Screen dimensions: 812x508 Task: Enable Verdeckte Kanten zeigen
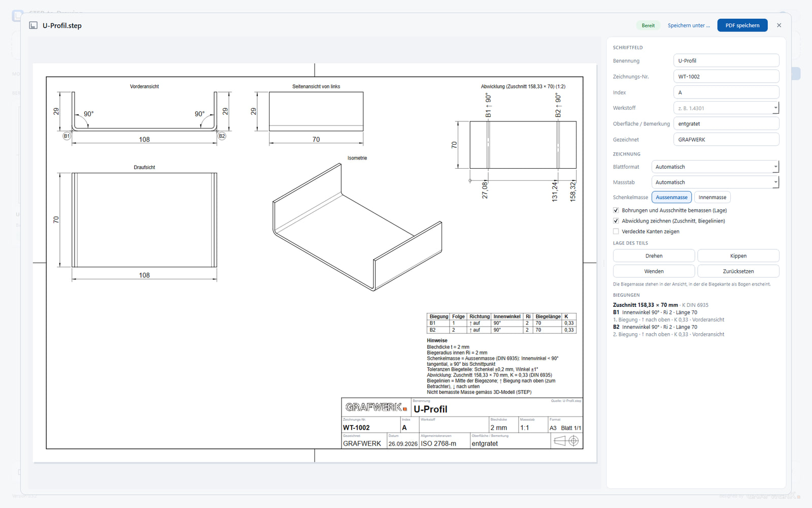point(616,232)
